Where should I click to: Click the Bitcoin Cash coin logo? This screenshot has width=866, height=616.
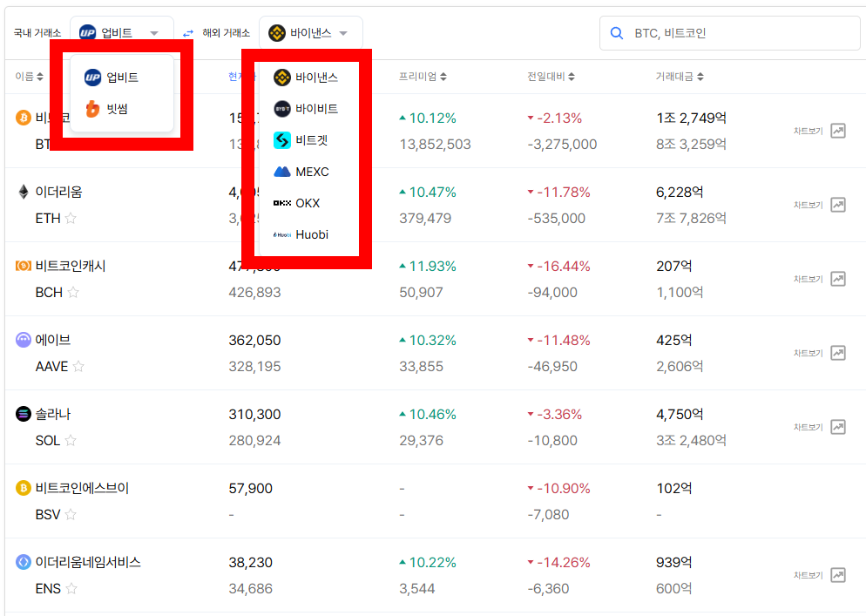pyautogui.click(x=24, y=266)
